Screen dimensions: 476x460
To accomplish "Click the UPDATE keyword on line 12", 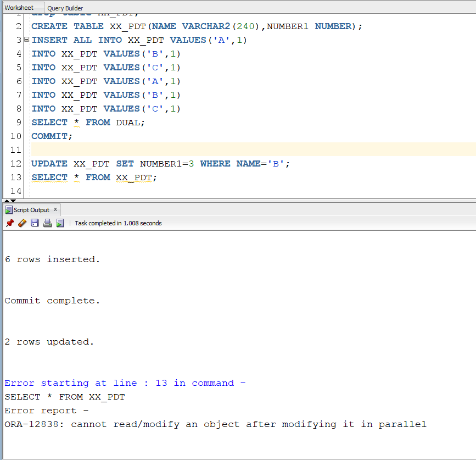I will pos(49,164).
